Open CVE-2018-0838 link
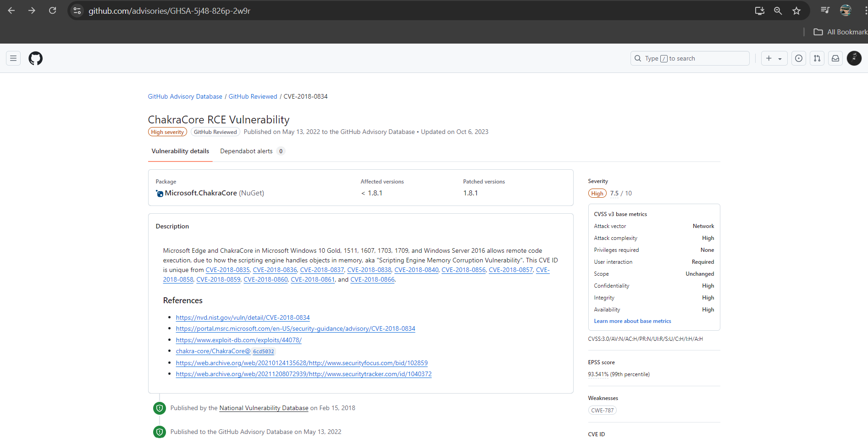 coord(369,270)
